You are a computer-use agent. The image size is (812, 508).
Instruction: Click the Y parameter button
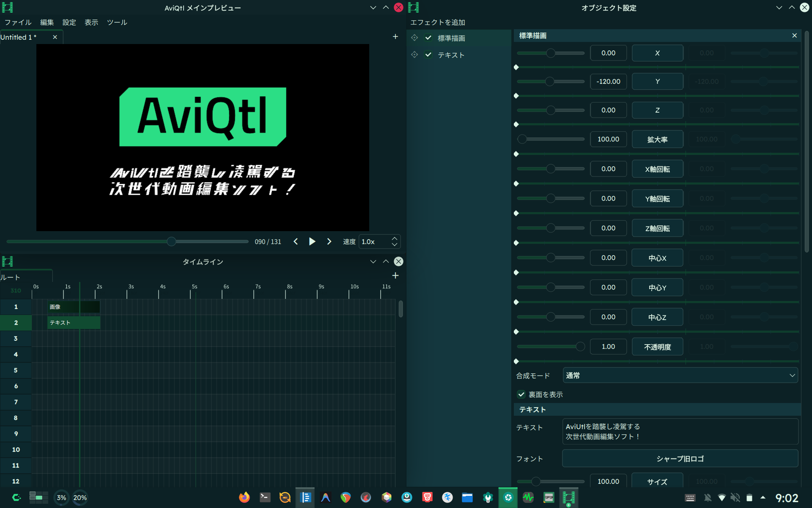click(657, 81)
